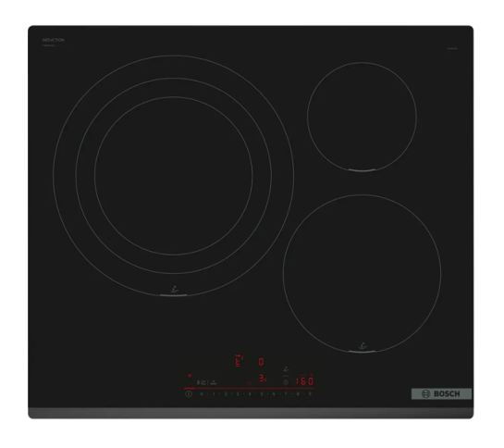
Task: Set power level 5 on touch slider
Action: click(x=262, y=394)
